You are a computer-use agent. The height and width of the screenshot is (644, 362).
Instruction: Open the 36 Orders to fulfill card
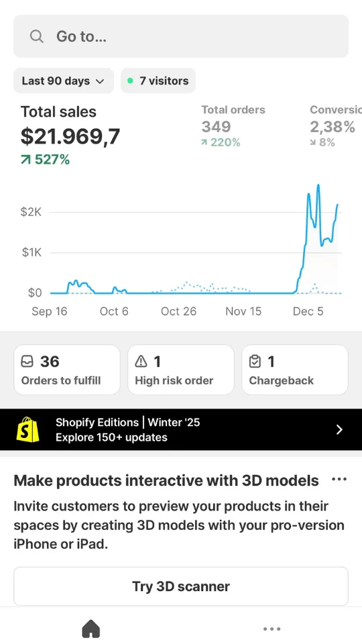click(67, 370)
